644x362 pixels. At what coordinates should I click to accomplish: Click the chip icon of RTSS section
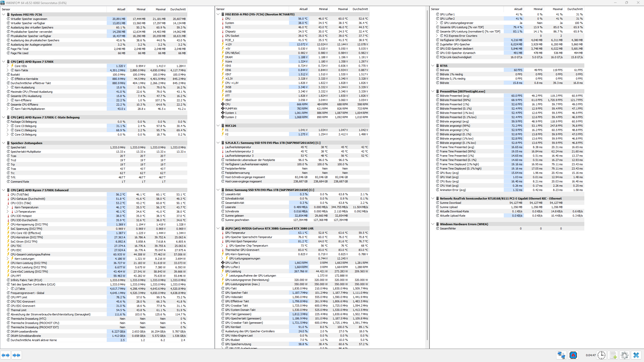(438, 66)
